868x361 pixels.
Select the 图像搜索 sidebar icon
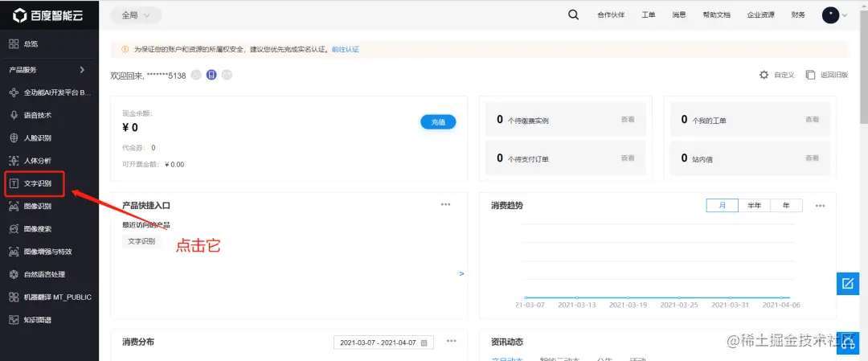click(x=14, y=228)
